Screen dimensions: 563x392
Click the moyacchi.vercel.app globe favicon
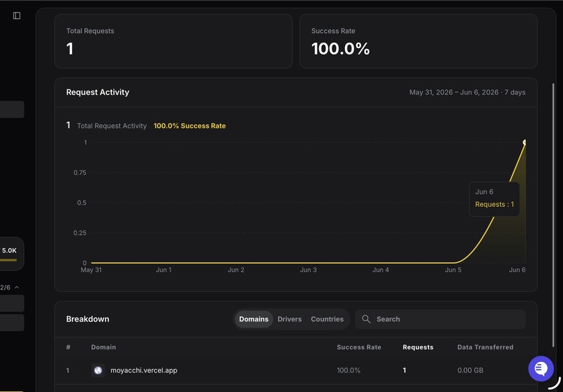click(98, 370)
